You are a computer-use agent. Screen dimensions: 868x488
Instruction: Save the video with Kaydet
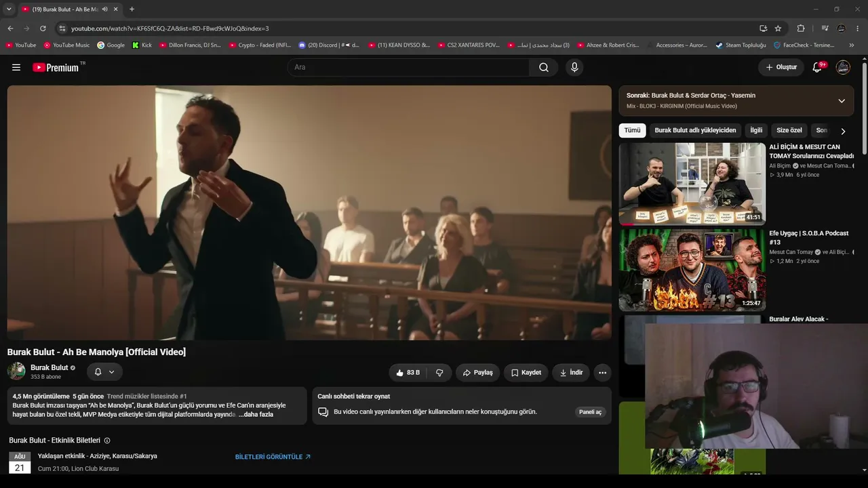click(526, 373)
